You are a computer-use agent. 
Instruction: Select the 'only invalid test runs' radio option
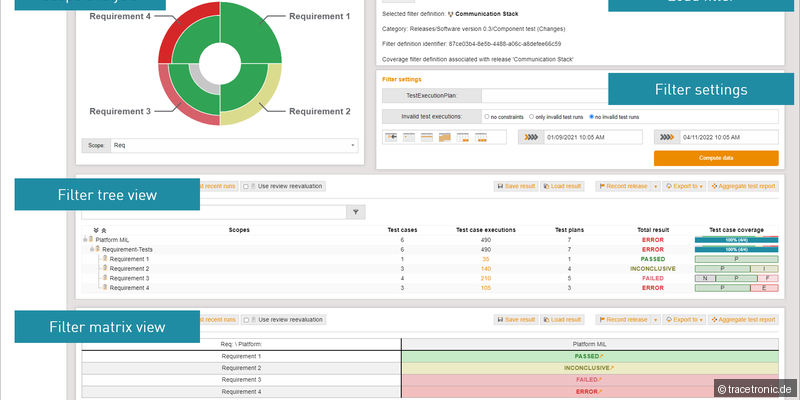(532, 117)
